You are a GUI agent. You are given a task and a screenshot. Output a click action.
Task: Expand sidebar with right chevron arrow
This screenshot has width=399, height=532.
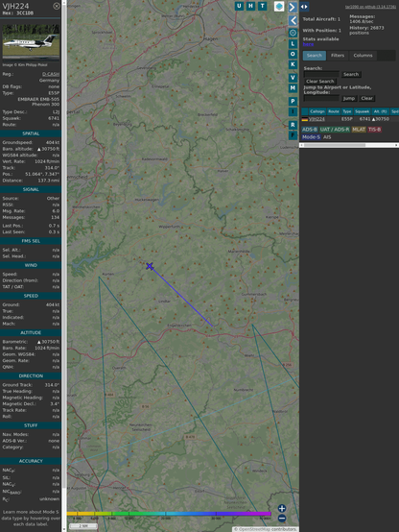click(293, 7)
